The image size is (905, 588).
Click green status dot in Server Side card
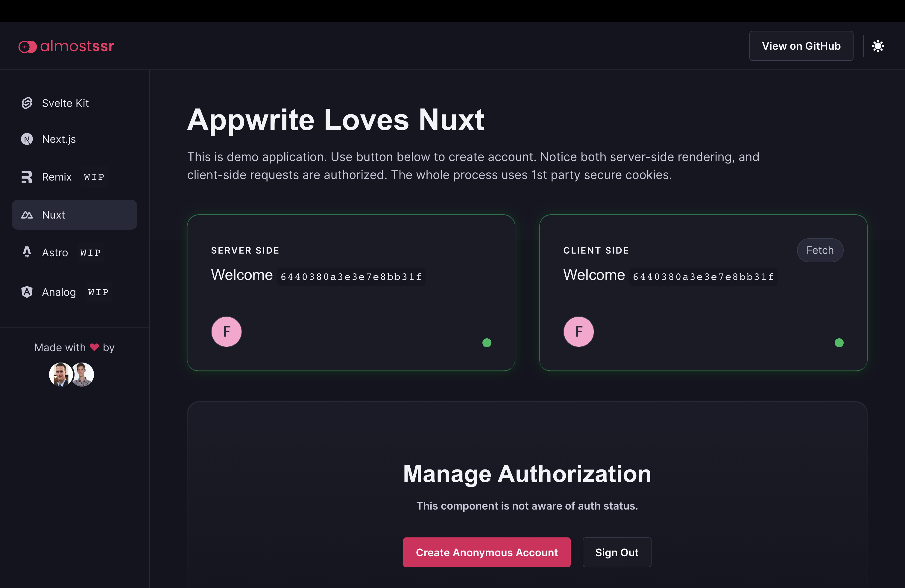pos(487,343)
